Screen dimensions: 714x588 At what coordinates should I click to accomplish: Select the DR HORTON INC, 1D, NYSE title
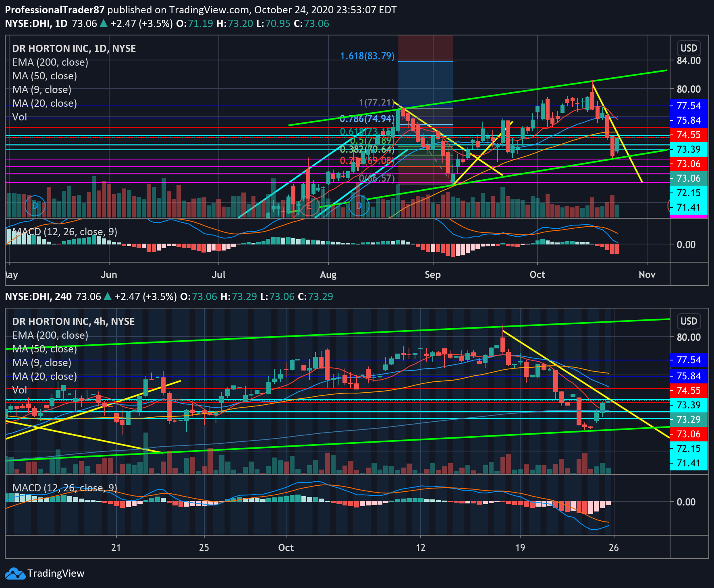pyautogui.click(x=74, y=49)
